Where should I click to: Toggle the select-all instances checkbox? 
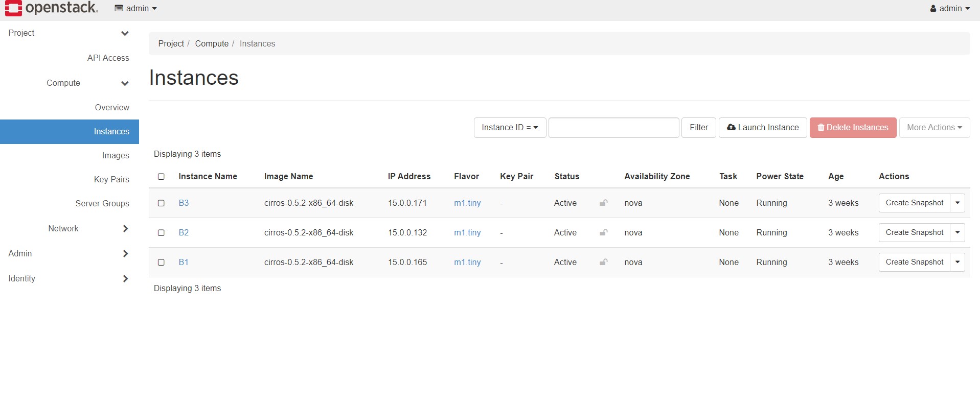(161, 177)
